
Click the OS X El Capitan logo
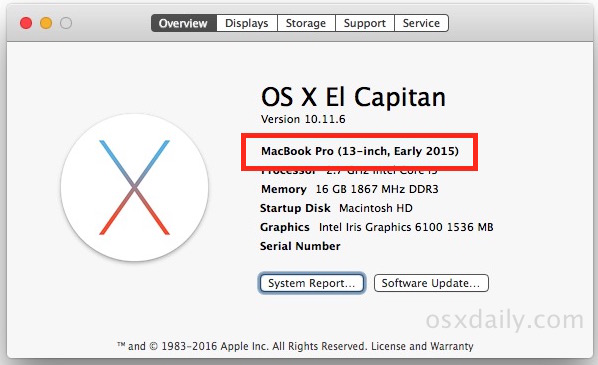(x=134, y=187)
